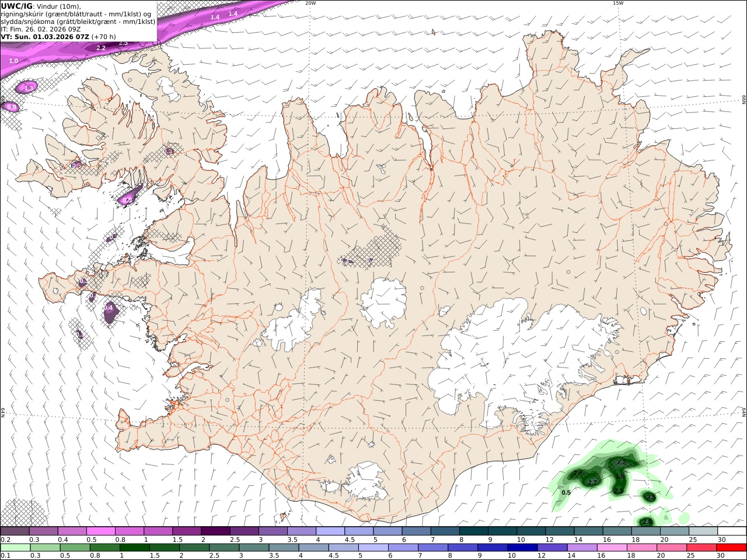Viewport: 747px width, 560px height.
Task: Pick the lavender snow swatch between 4 and 4.5
Action: coord(329,531)
